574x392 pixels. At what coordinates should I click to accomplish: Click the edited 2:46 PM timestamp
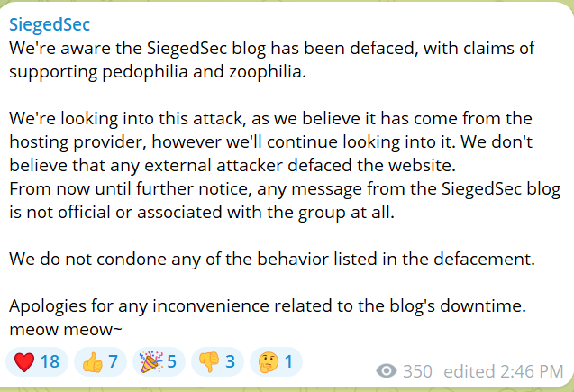coord(505,370)
